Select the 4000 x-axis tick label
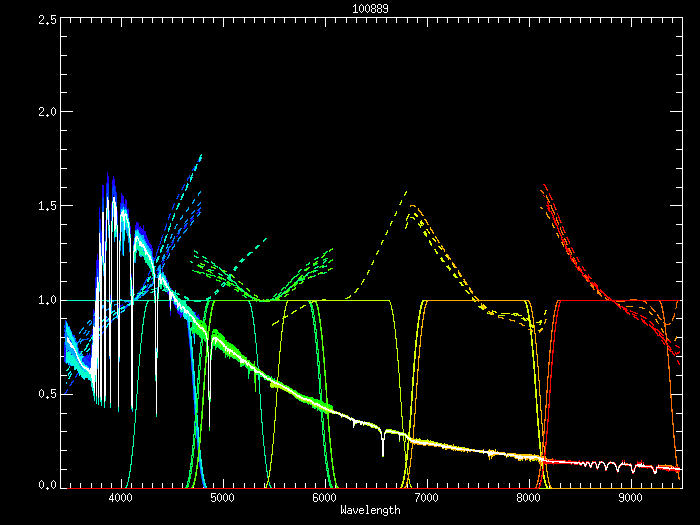700x525 pixels. pos(120,498)
